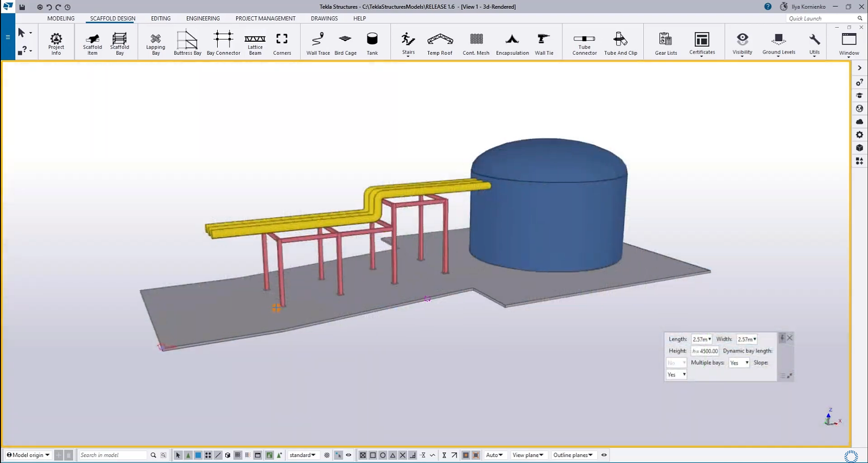Screen dimensions: 868x463
Task: Switch to the MODELING tab
Action: (x=61, y=18)
